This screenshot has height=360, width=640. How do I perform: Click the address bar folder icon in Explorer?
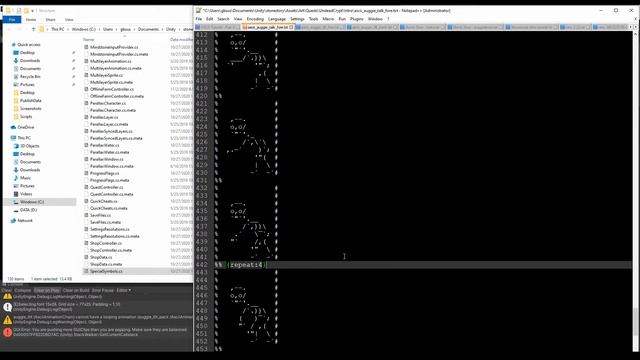coord(42,29)
